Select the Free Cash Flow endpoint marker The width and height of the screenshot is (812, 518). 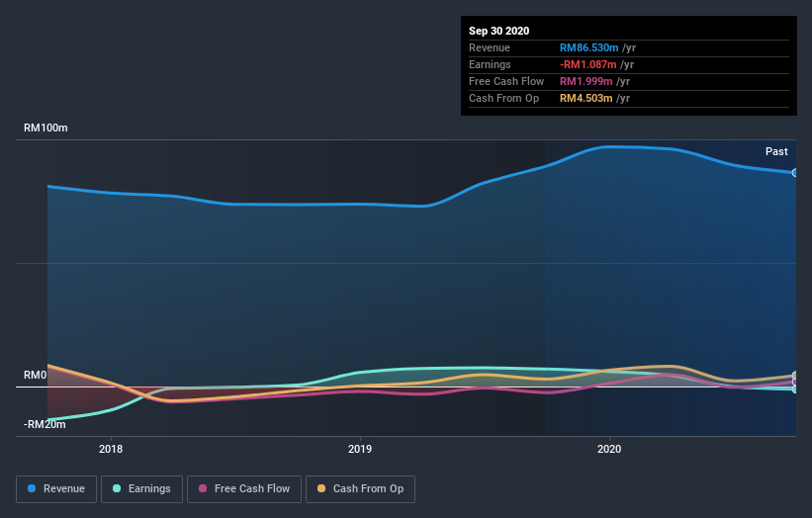point(795,382)
